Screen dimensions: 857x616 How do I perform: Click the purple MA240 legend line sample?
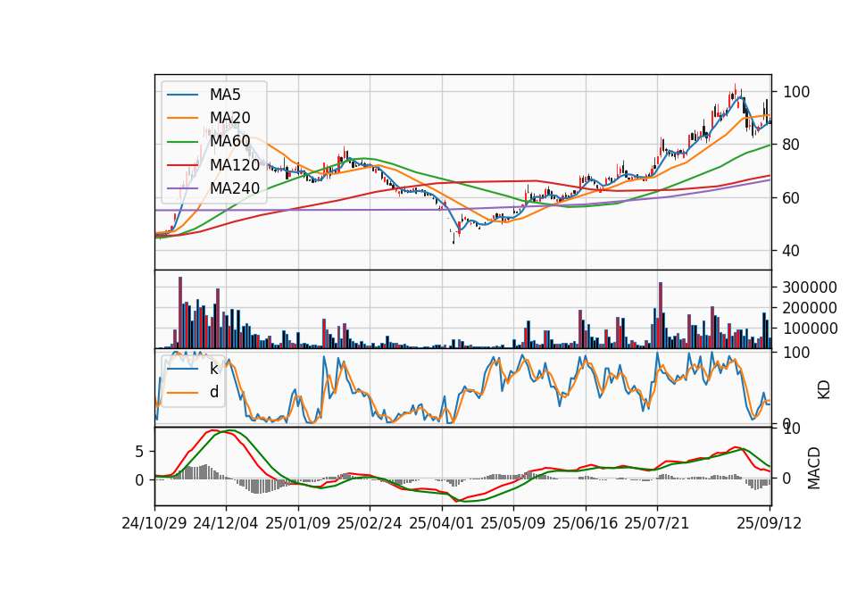[182, 188]
